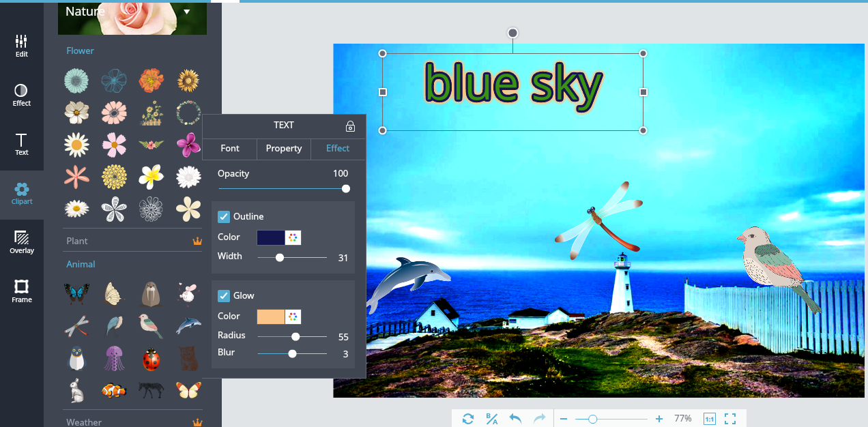Click the dark navy Outline color swatch

click(x=270, y=237)
